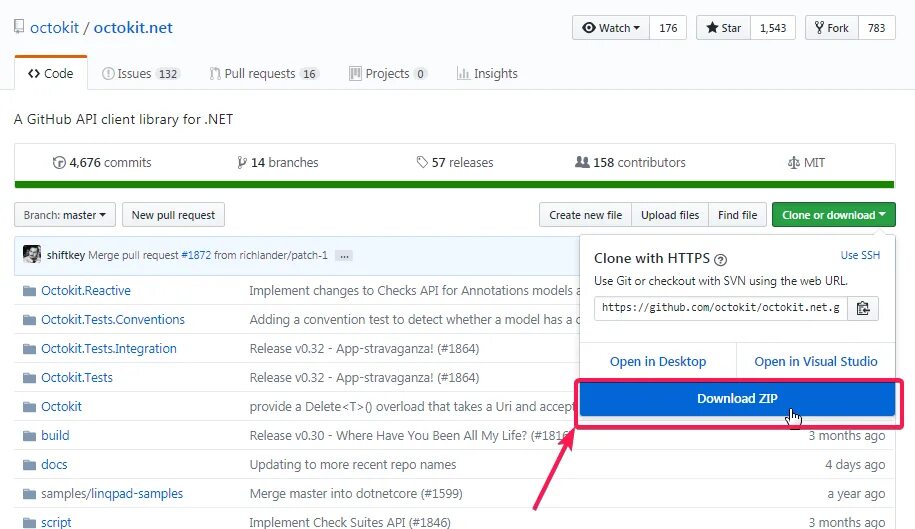Toggle the Clone or download dropdown
This screenshot has height=529, width=915.
click(833, 215)
